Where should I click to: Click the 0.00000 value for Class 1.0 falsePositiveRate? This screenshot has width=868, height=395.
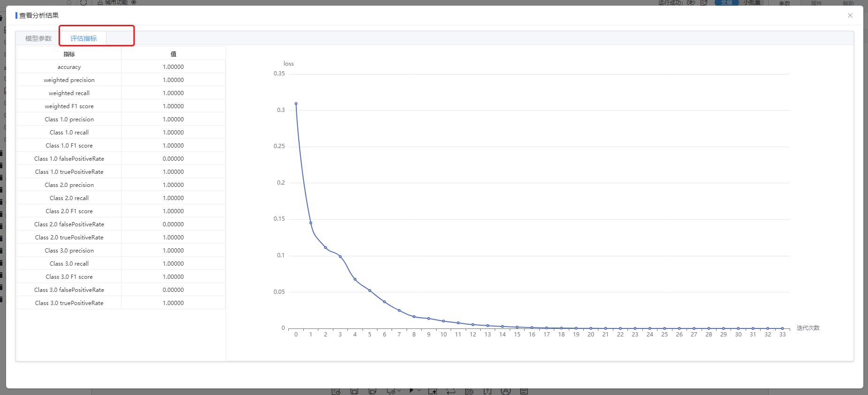(x=173, y=159)
